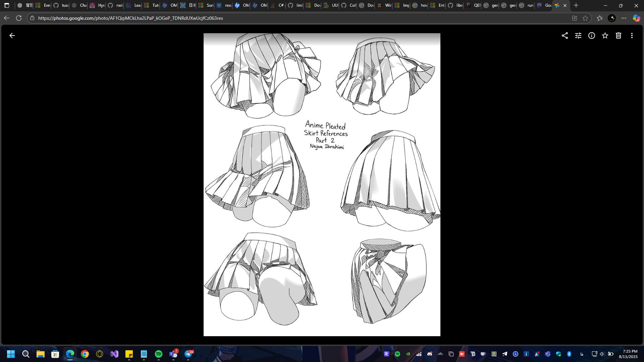
Task: Move photo to trash with Delete icon
Action: (x=619, y=36)
